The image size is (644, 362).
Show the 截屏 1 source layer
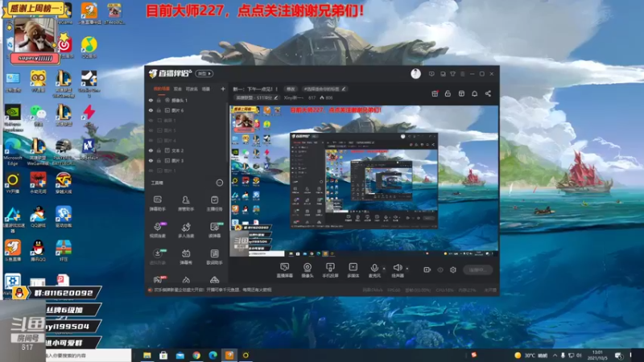[x=151, y=121]
